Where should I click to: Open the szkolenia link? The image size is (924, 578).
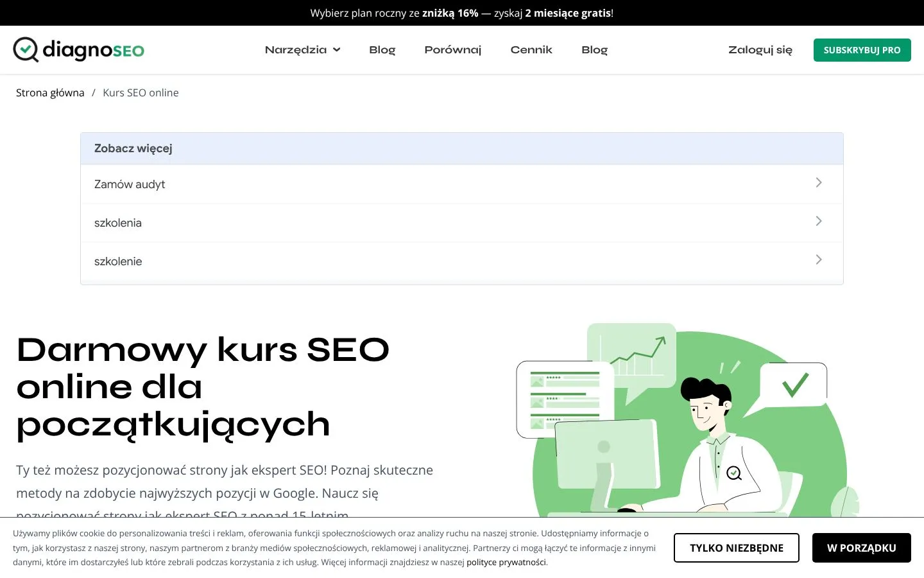tap(462, 223)
